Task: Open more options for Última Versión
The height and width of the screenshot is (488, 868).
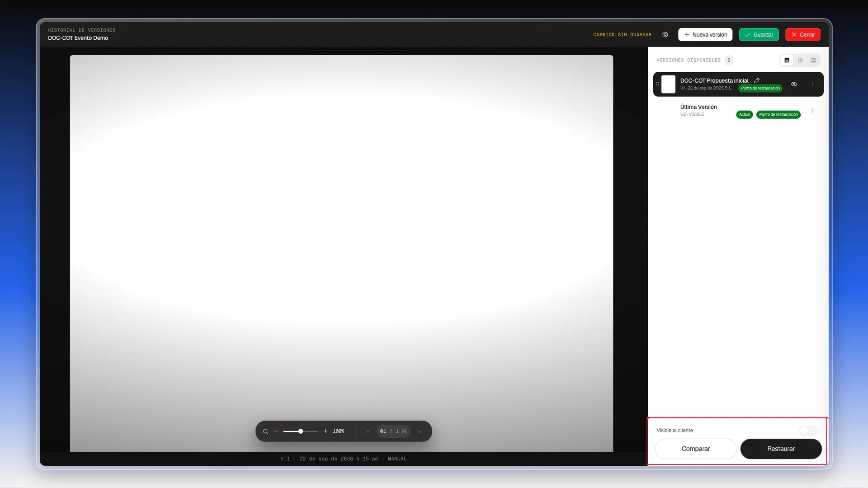Action: [812, 111]
